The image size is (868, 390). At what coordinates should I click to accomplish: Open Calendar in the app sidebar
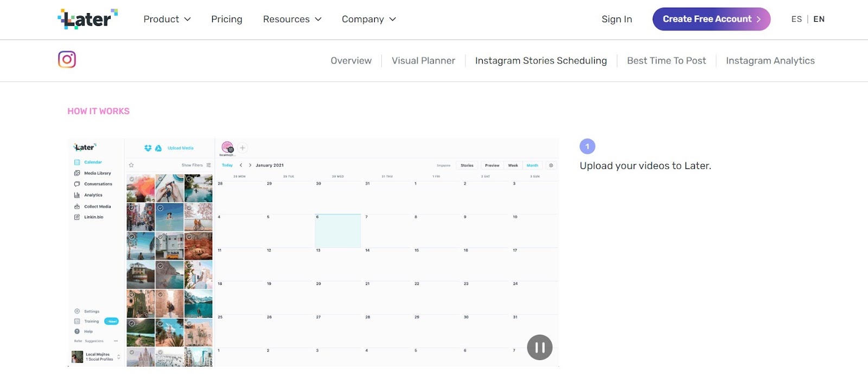[88, 162]
